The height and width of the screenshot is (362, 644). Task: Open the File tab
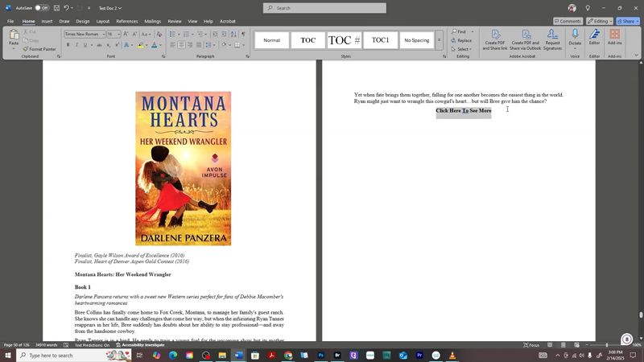click(10, 22)
